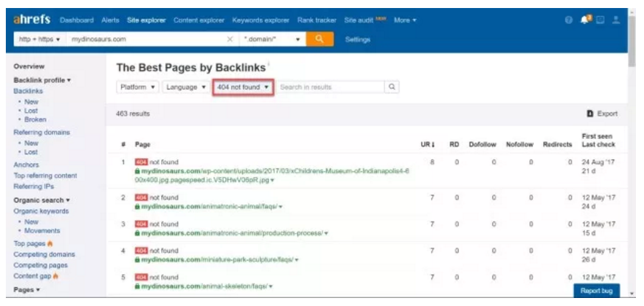This screenshot has height=306, width=644.
Task: Open the Anchors sidebar link
Action: tap(26, 165)
